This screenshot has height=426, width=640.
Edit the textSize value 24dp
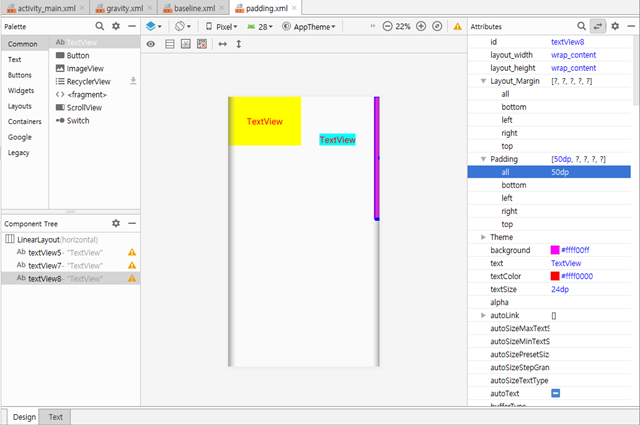point(590,289)
